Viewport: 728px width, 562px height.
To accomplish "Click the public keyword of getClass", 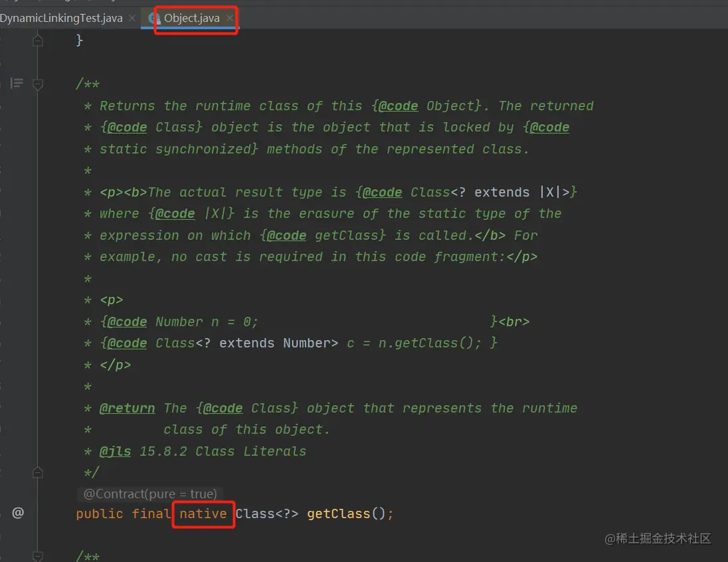I will [x=100, y=514].
